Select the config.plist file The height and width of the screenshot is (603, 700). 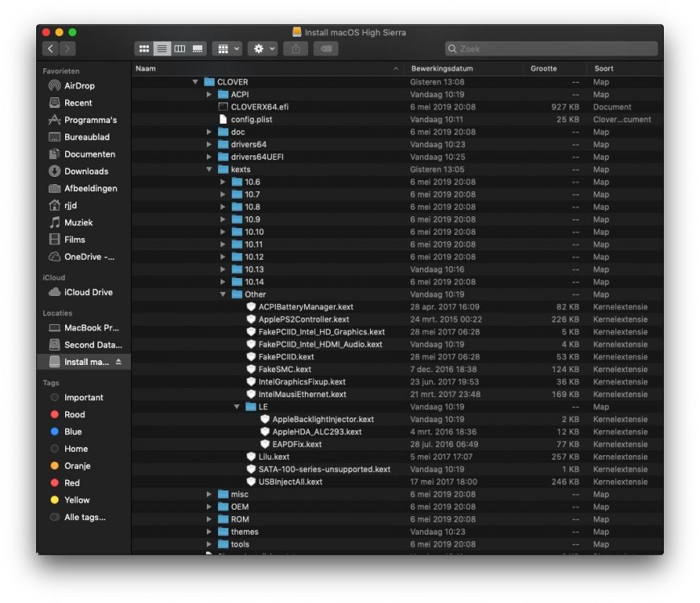pyautogui.click(x=253, y=120)
